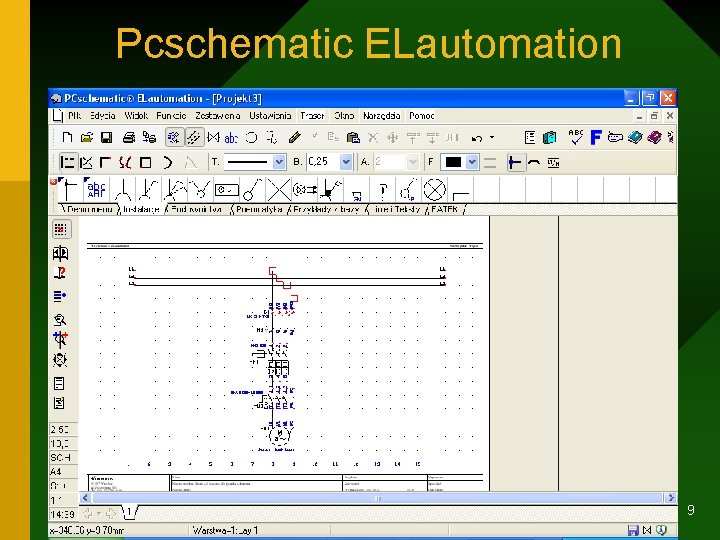Image resolution: width=720 pixels, height=540 pixels.
Task: Toggle the conducting line button
Action: click(515, 163)
